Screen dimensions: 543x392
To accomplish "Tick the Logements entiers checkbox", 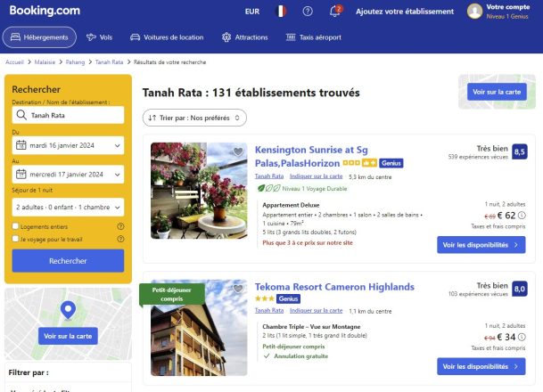I will click(15, 226).
